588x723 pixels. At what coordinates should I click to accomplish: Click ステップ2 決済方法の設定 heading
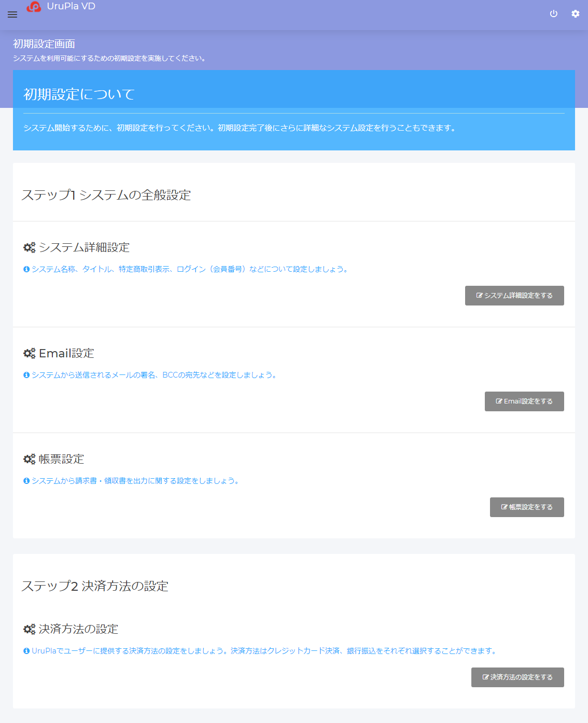pos(95,586)
